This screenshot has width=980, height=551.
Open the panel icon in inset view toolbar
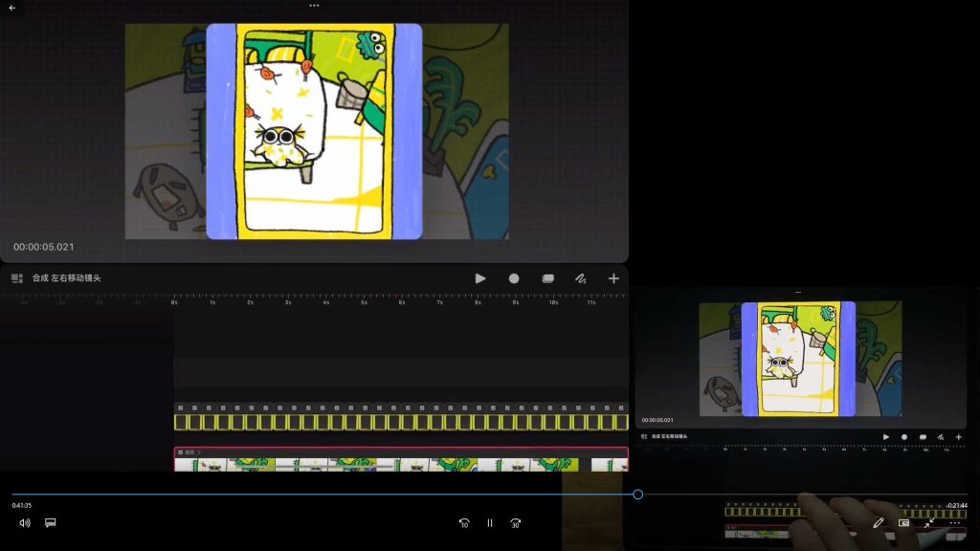[644, 436]
